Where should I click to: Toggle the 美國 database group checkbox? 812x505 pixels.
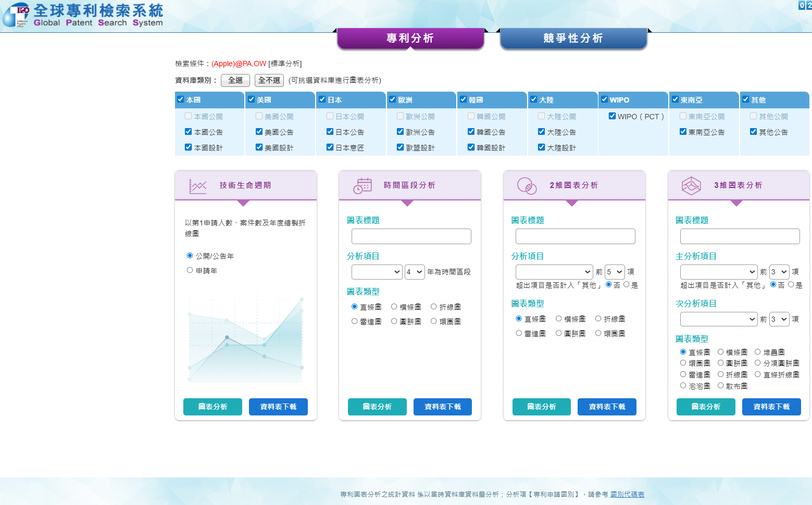coord(252,99)
